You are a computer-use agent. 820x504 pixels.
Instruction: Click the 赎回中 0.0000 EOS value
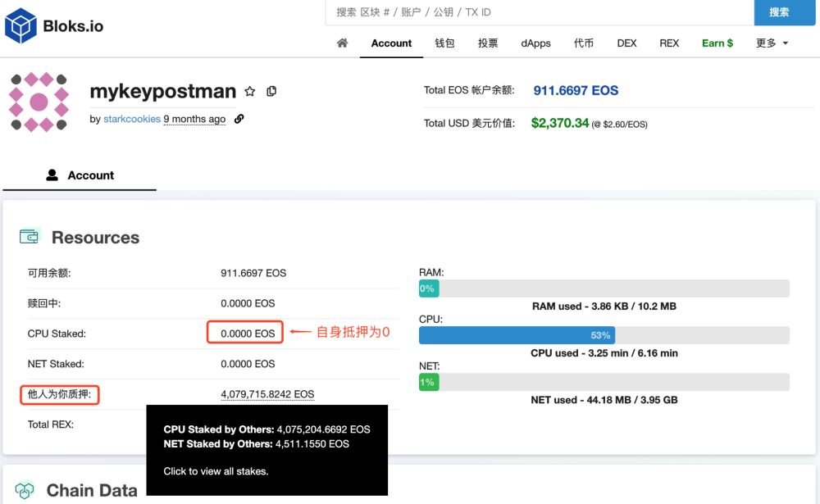click(x=248, y=303)
